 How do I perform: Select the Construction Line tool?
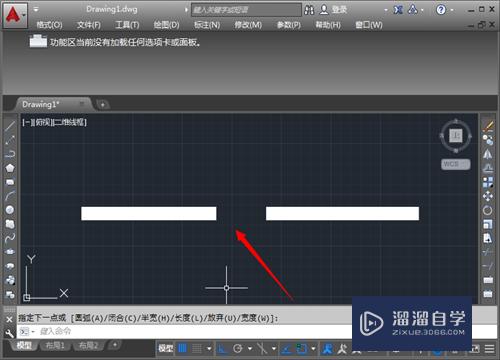tap(10, 140)
